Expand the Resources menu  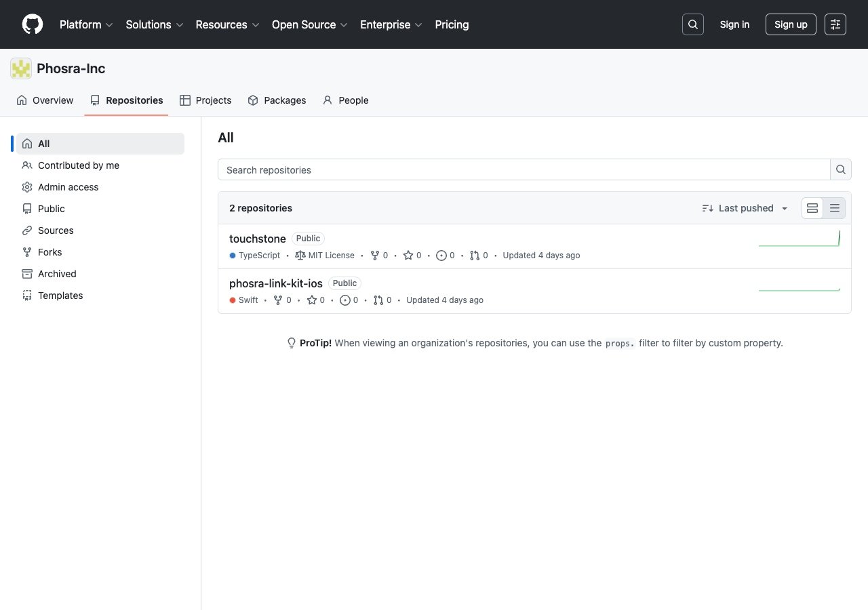(227, 24)
